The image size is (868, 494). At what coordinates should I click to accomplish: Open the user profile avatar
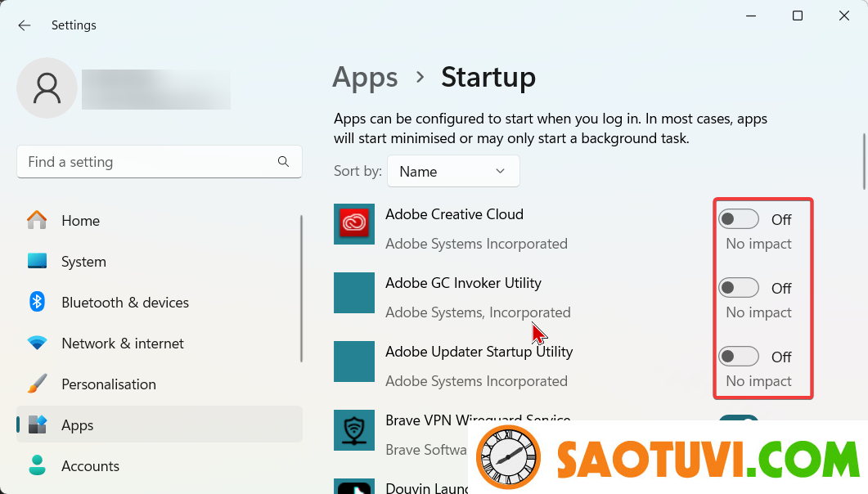47,88
